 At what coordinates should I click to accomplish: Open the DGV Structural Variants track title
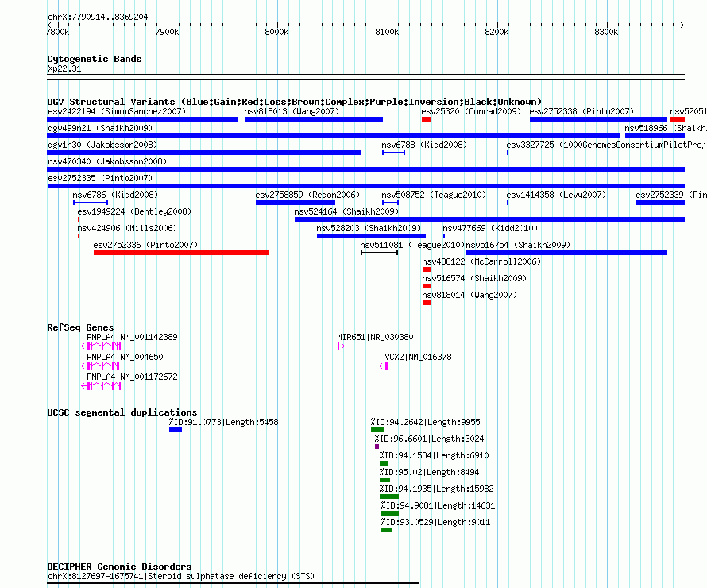[295, 102]
